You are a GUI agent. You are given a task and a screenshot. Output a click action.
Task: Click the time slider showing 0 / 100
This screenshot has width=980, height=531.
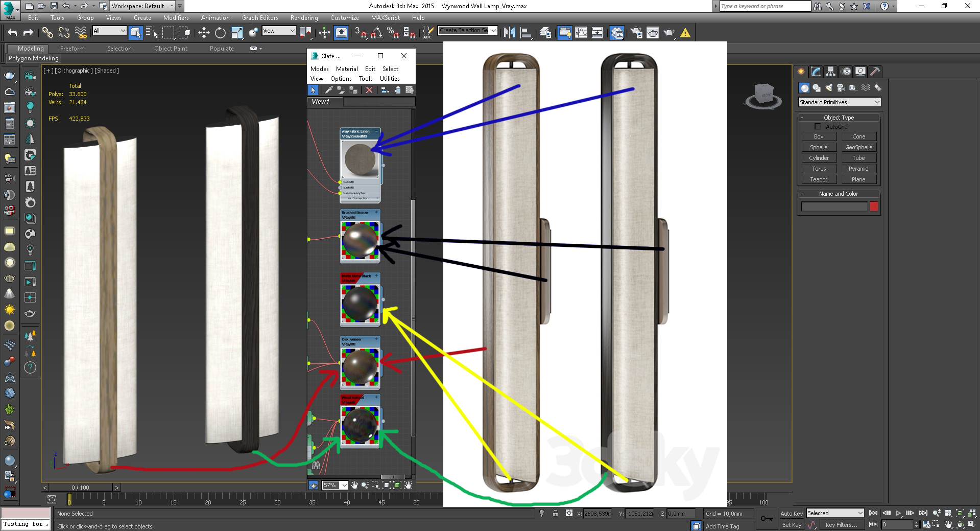pyautogui.click(x=80, y=488)
